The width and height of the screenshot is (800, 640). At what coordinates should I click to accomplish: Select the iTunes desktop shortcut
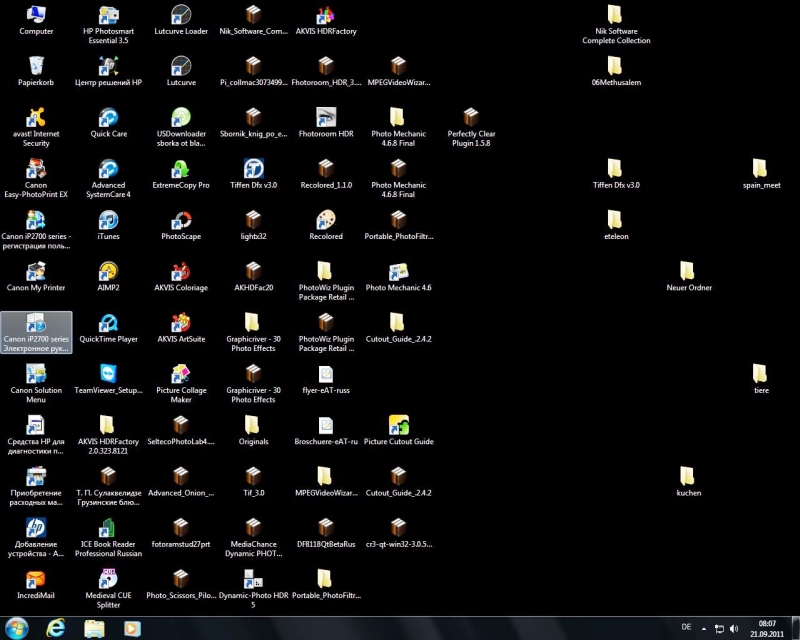coord(109,221)
